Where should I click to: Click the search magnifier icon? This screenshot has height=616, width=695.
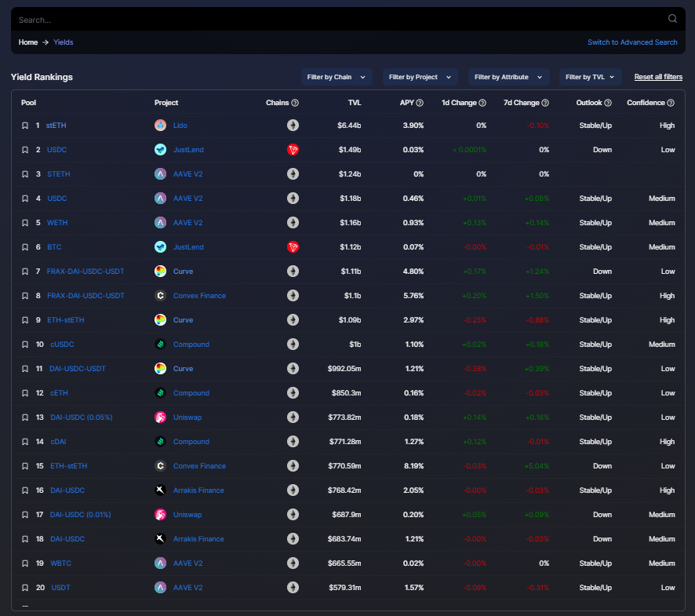672,19
